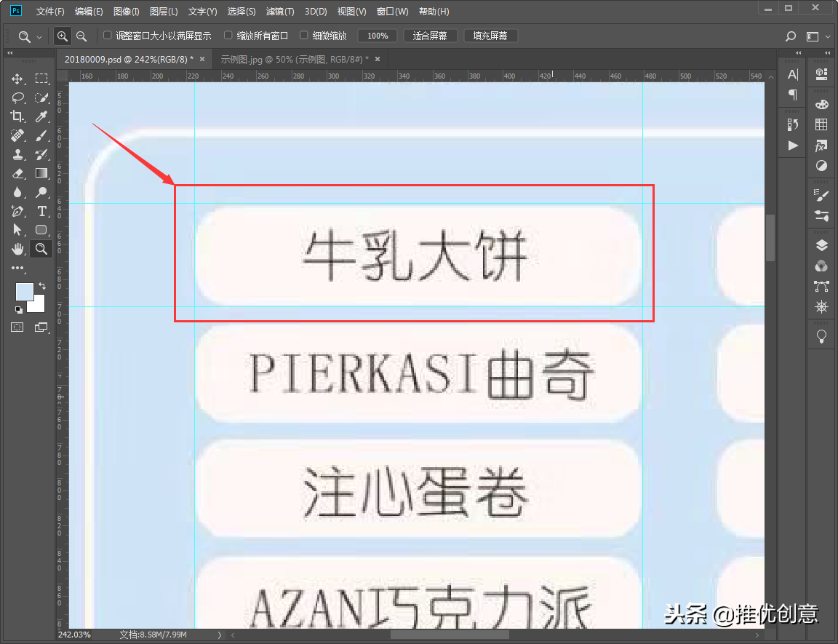Viewport: 838px width, 644px height.
Task: Select the Zoom tool in toolbox
Action: (x=41, y=249)
